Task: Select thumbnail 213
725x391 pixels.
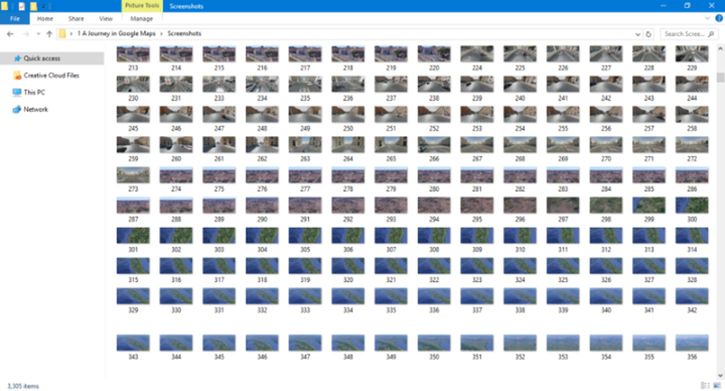Action: pyautogui.click(x=133, y=54)
